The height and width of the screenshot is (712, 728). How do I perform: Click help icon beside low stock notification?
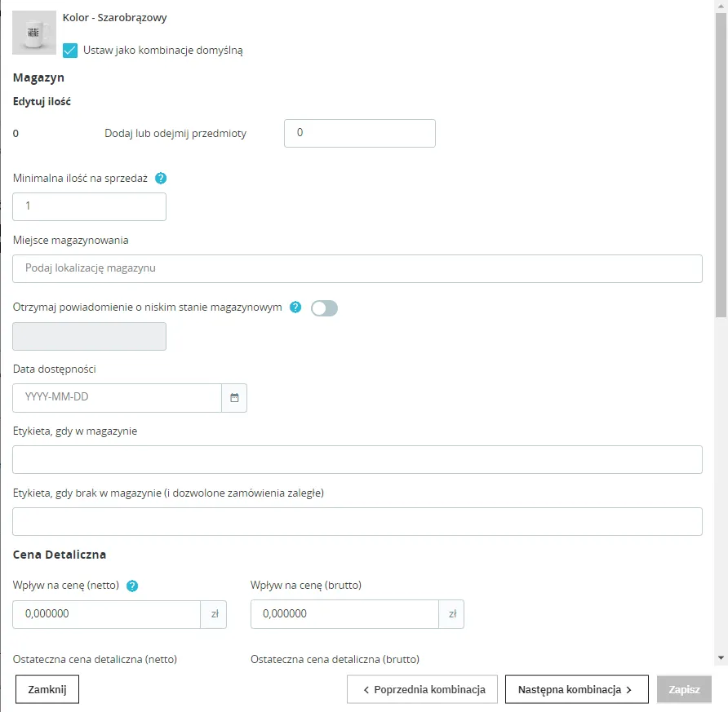[295, 307]
